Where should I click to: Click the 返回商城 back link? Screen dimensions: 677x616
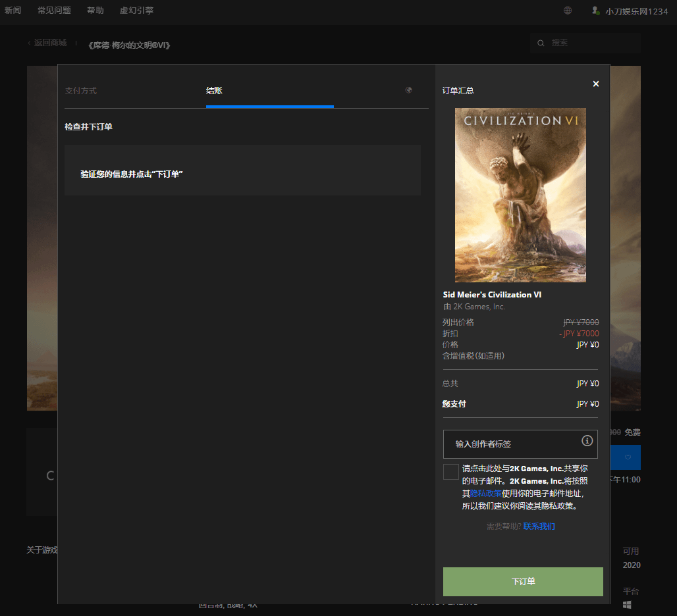click(x=50, y=43)
